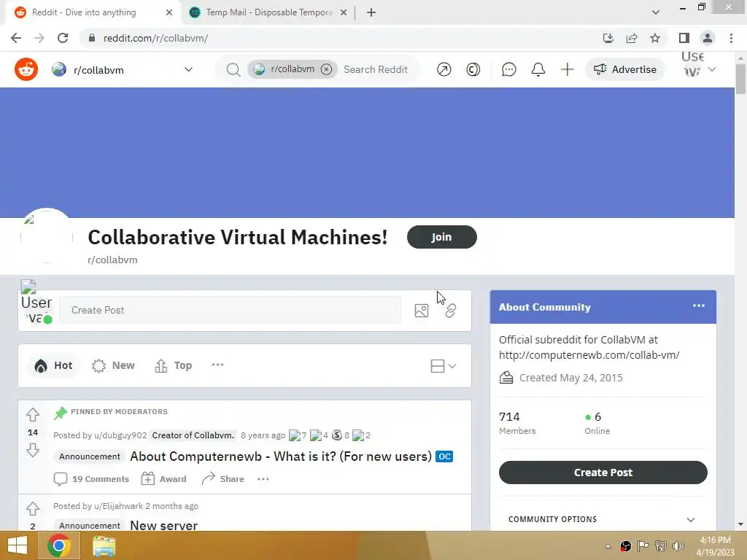Screen dimensions: 747x560
Task: Open user u/Elijahwark profile
Action: (119, 506)
